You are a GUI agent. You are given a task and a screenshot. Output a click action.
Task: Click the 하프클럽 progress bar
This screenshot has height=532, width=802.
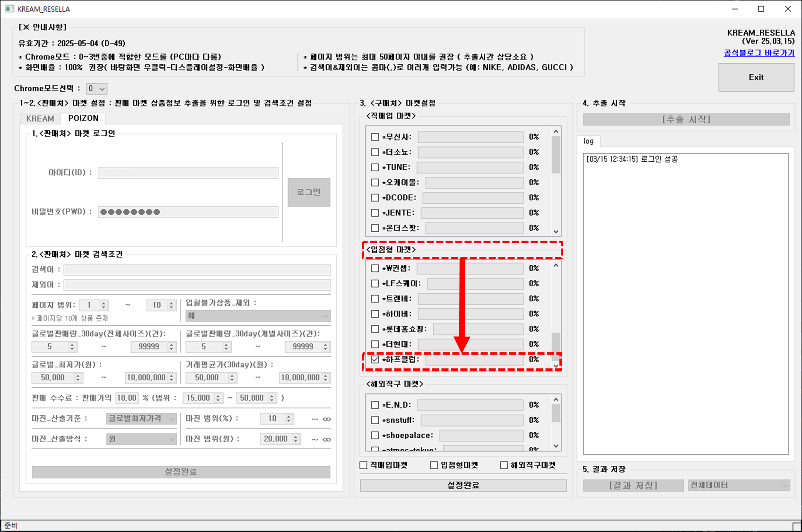click(x=474, y=359)
